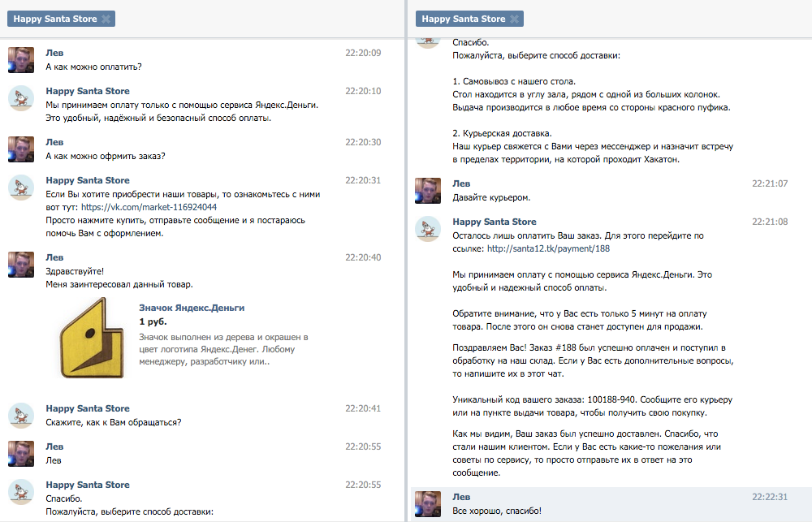
Task: Close the left Happy Santa Store tab
Action: (x=106, y=19)
